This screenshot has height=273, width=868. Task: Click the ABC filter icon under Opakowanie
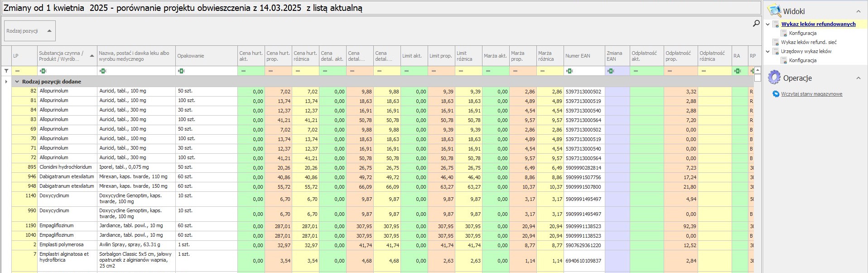tap(182, 71)
